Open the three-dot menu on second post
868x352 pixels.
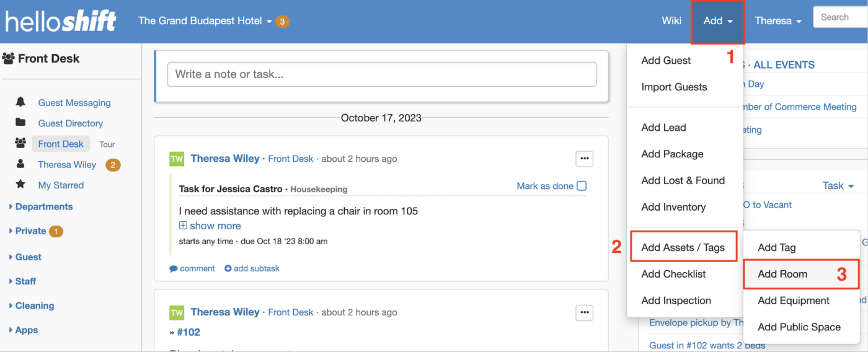pyautogui.click(x=584, y=312)
